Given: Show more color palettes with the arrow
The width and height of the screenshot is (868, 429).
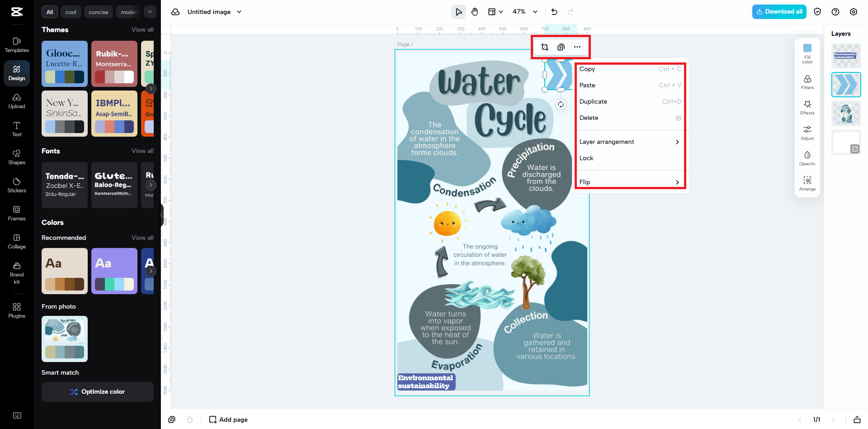Looking at the screenshot, I should pos(151,271).
